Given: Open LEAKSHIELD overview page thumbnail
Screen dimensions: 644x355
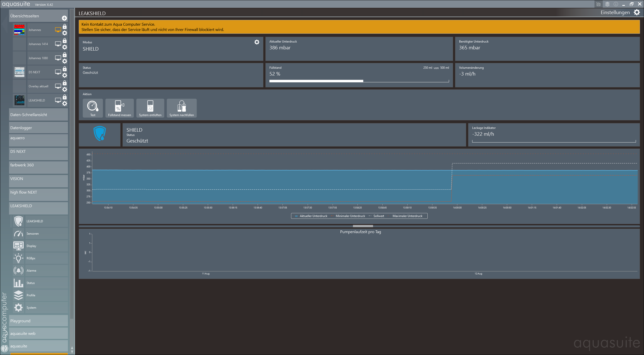Looking at the screenshot, I should (x=19, y=100).
